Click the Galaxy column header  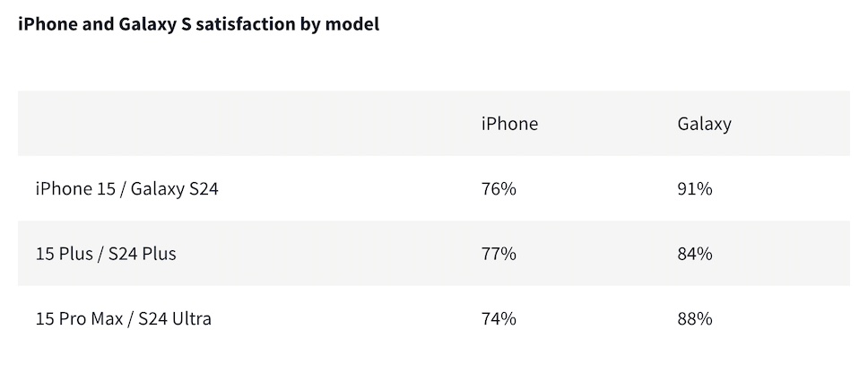[x=704, y=124]
